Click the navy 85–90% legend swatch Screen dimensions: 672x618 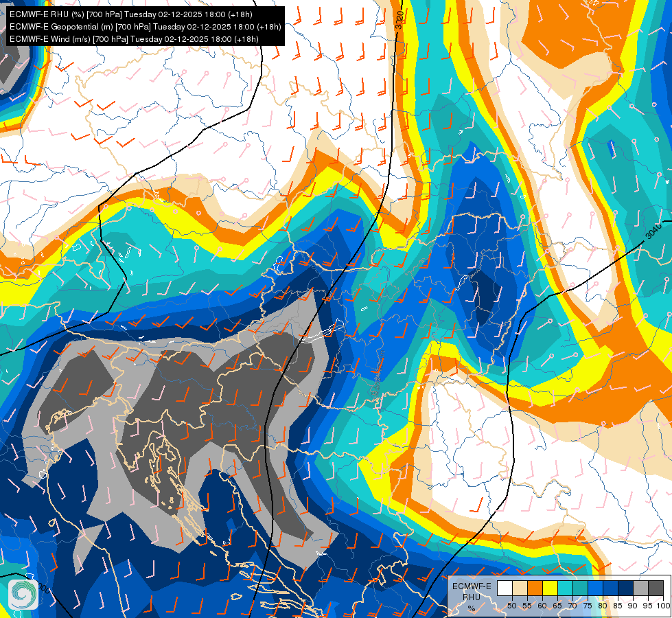pyautogui.click(x=626, y=588)
